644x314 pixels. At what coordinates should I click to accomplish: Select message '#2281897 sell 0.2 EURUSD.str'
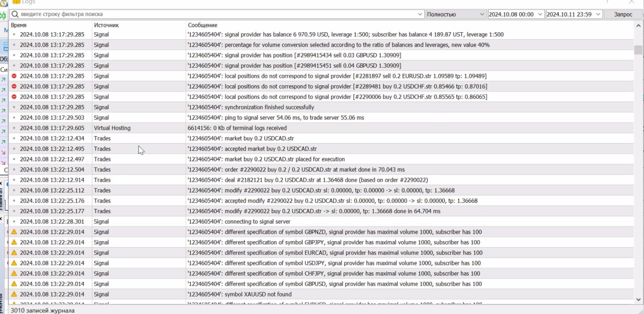pyautogui.click(x=337, y=76)
